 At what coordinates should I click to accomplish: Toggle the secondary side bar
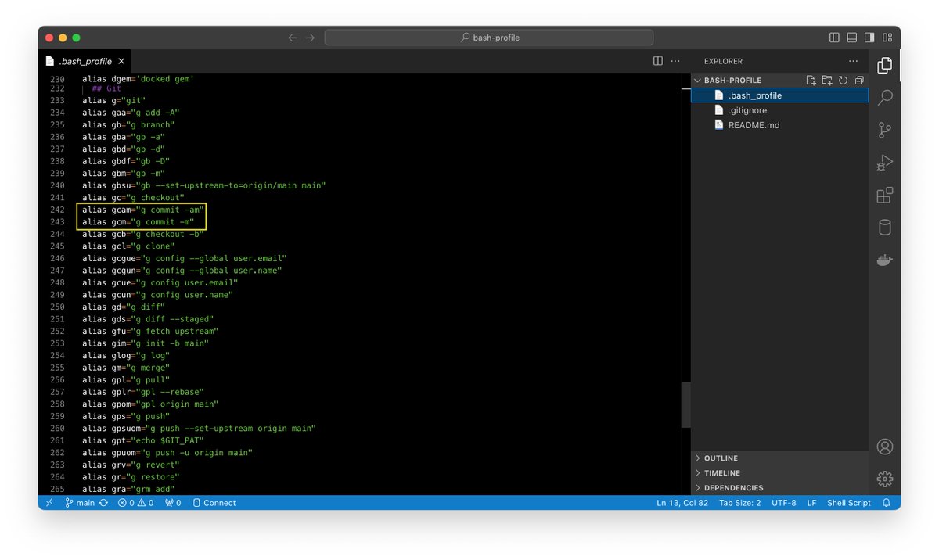869,38
